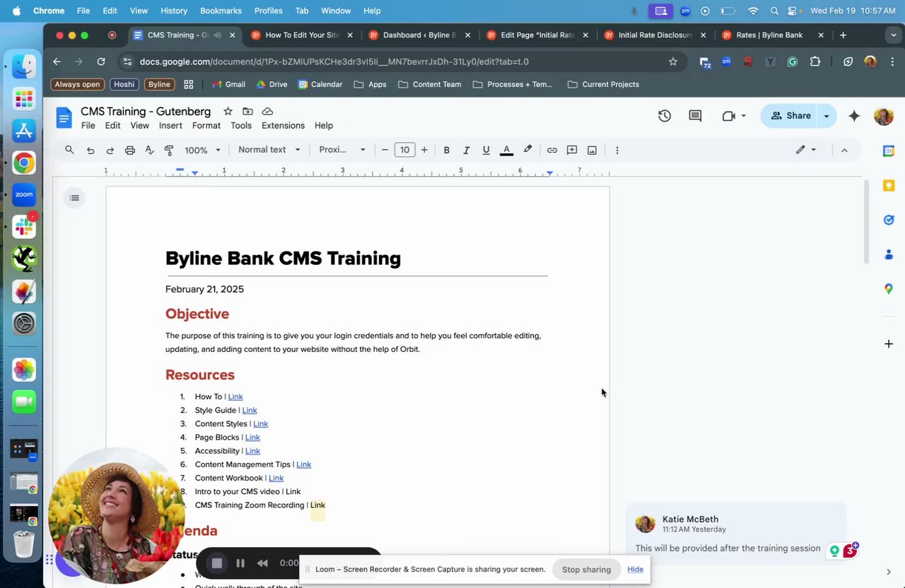The height and width of the screenshot is (588, 905).
Task: Move document to folder icon
Action: 247,112
